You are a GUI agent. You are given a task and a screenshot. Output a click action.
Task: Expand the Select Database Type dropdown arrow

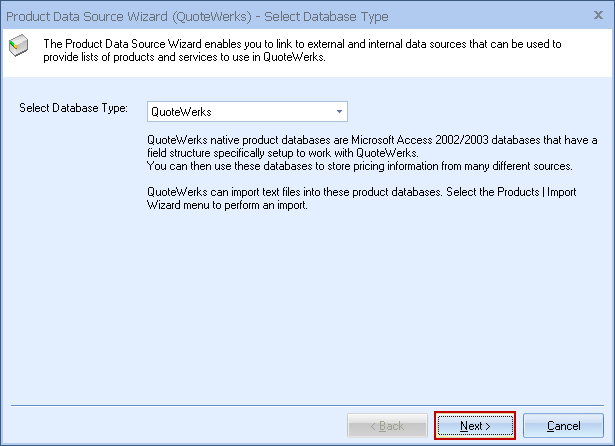(x=339, y=112)
